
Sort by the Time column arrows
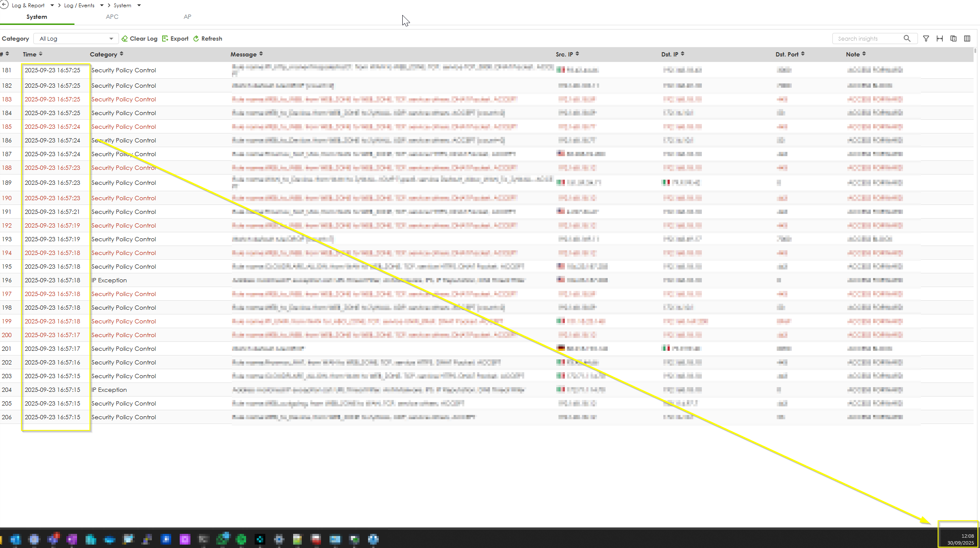tap(41, 54)
